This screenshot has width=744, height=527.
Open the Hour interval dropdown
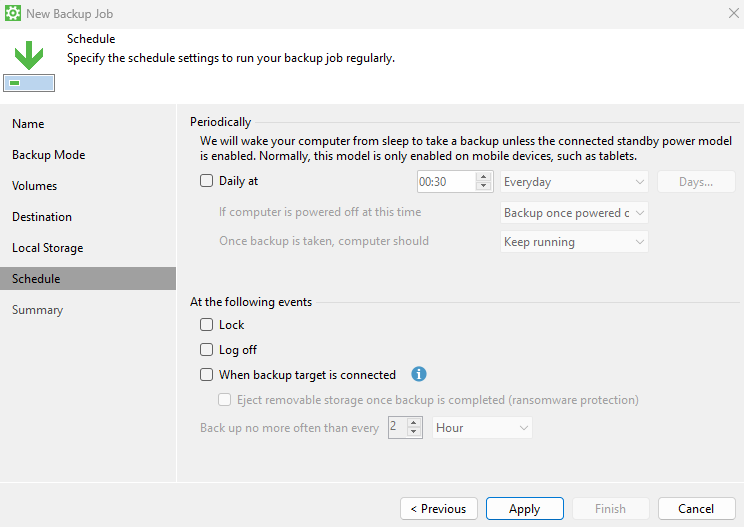482,428
